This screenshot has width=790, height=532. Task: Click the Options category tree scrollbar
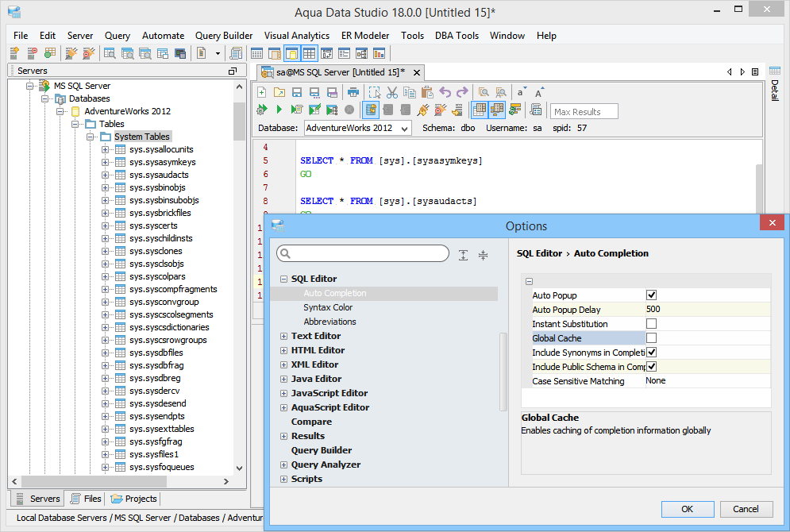click(x=503, y=372)
